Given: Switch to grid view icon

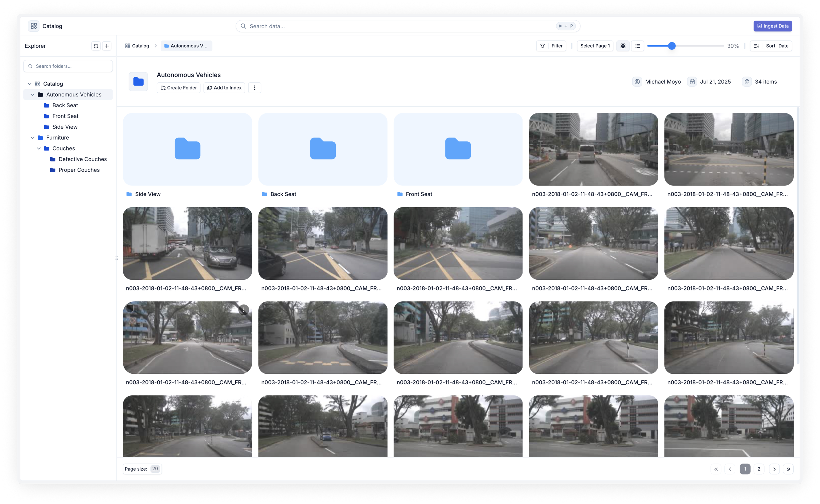Looking at the screenshot, I should click(x=623, y=46).
